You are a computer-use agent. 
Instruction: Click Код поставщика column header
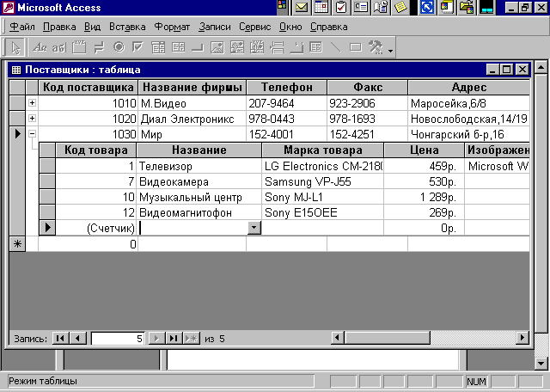(88, 88)
